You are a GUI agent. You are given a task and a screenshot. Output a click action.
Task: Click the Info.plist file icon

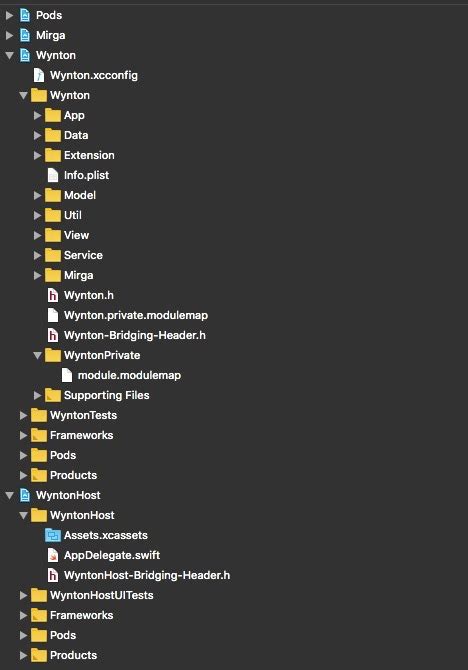pyautogui.click(x=53, y=175)
